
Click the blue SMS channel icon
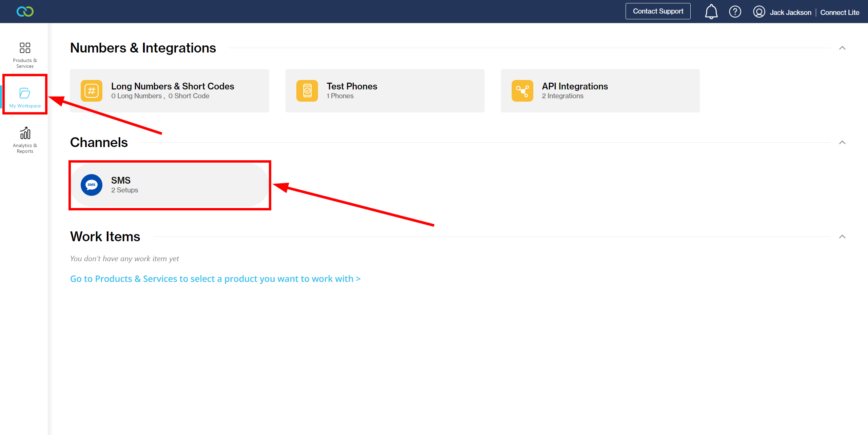click(x=92, y=185)
